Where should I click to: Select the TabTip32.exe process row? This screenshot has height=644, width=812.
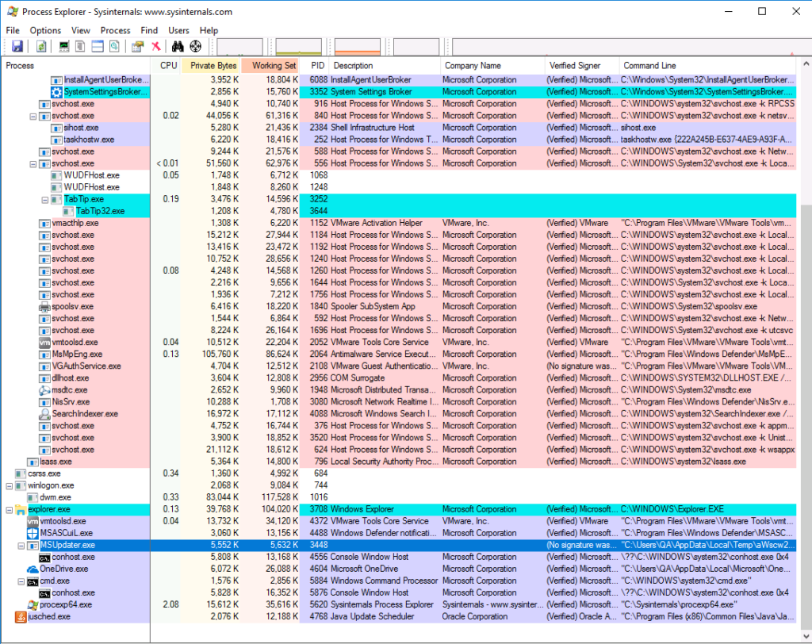[399, 212]
